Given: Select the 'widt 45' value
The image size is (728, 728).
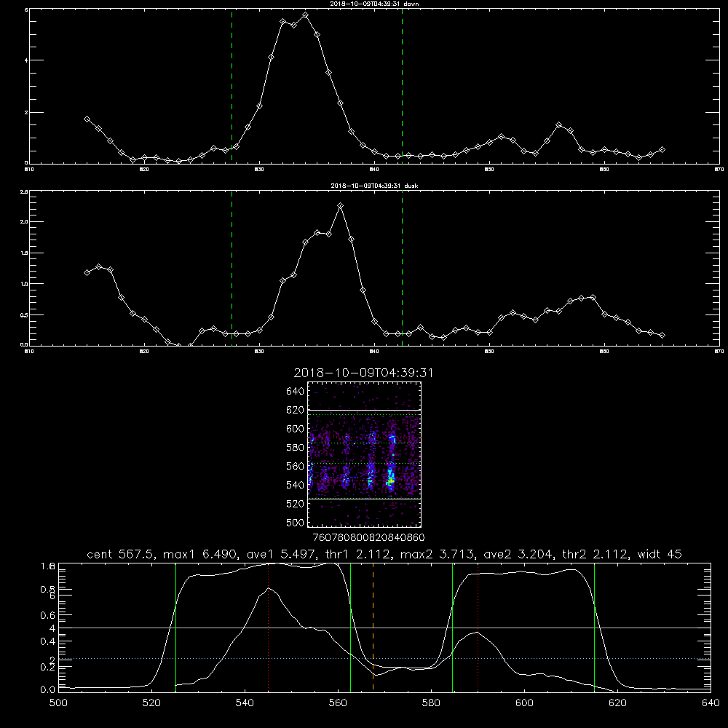Looking at the screenshot, I should click(x=660, y=554).
